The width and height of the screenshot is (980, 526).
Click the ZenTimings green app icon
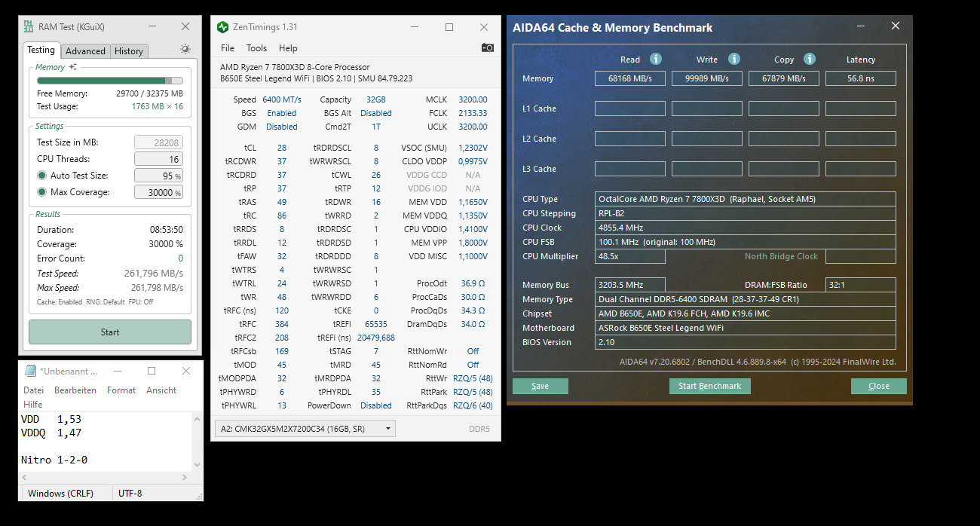click(x=222, y=27)
